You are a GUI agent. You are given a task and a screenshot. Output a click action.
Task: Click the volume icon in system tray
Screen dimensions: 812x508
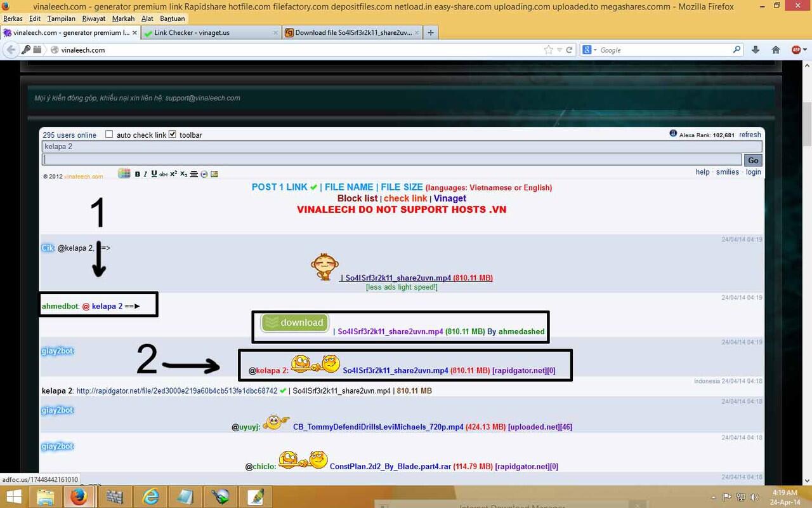(x=754, y=497)
